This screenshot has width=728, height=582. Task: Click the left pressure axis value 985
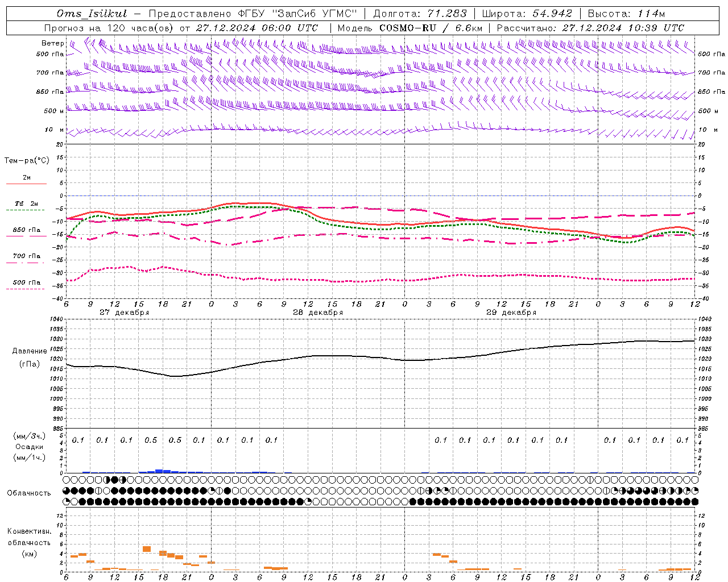(x=57, y=429)
